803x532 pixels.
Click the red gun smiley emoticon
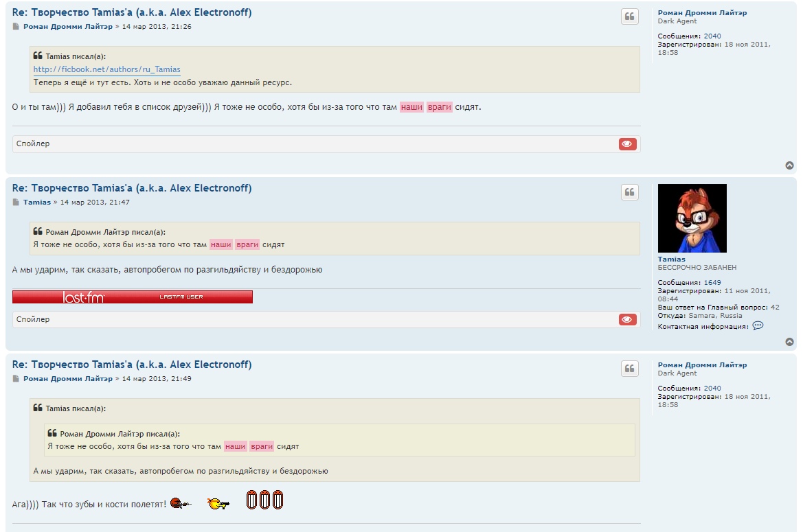pyautogui.click(x=180, y=503)
